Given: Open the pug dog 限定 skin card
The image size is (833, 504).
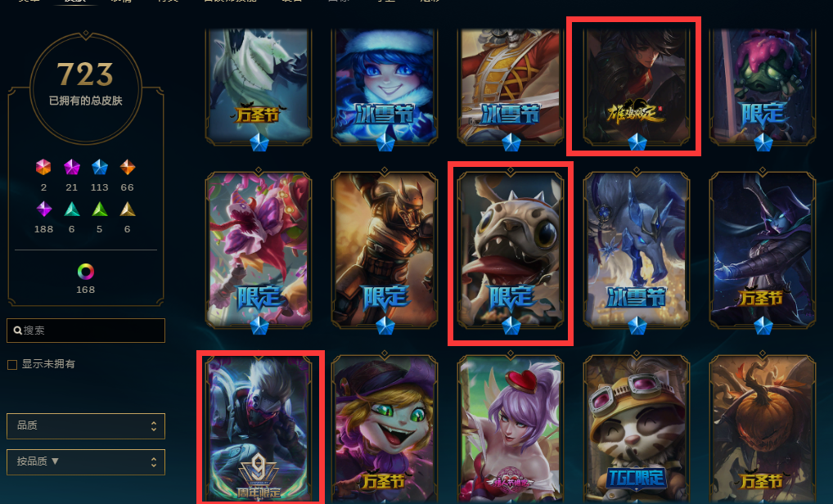Looking at the screenshot, I should tap(511, 250).
